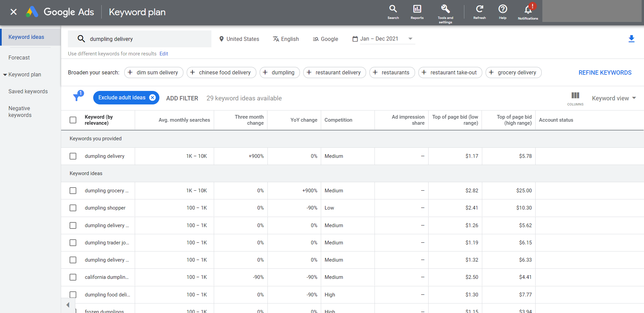
Task: Close the Keyword plan view
Action: (14, 12)
